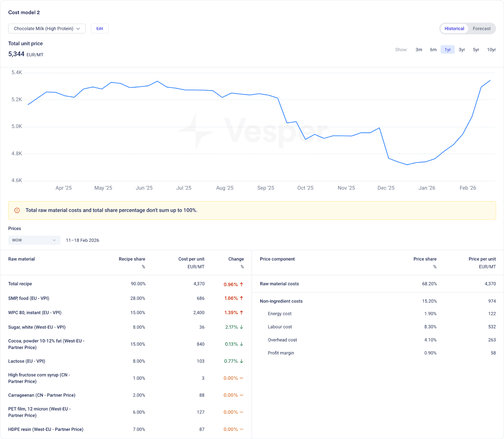Select the Historical toggle option
The image size is (504, 439).
pos(454,29)
